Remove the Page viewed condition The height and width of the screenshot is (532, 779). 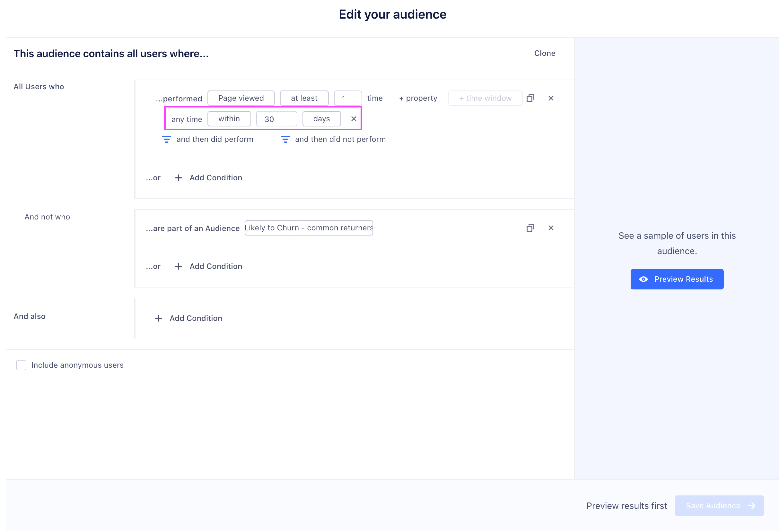[551, 98]
